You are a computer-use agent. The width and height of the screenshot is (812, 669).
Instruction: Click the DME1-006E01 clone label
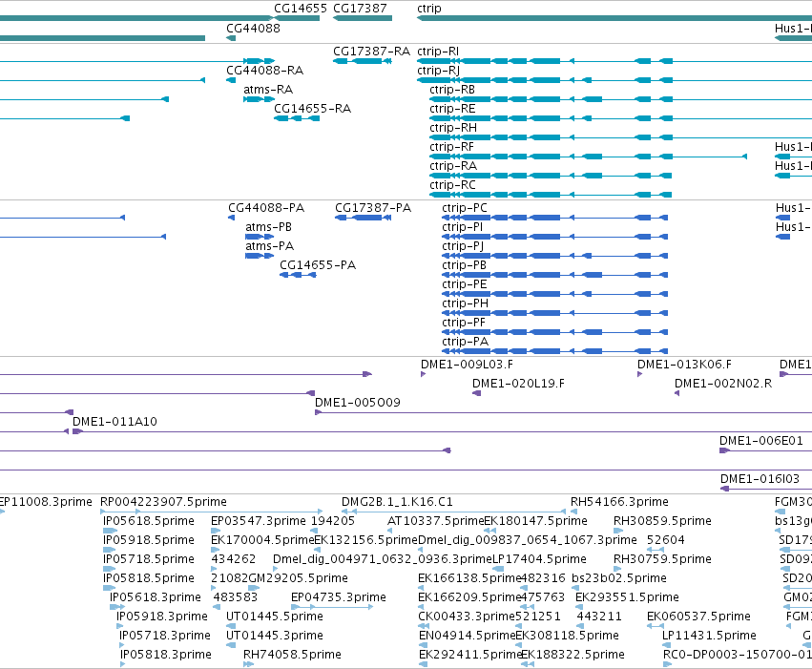pyautogui.click(x=761, y=441)
